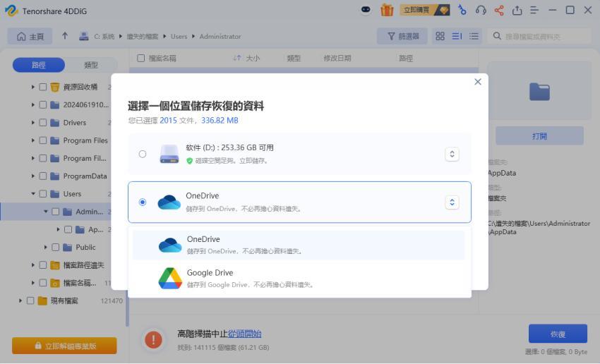Check the Users folder checkbox
Viewport: 600px width, 364px height.
pos(43,194)
